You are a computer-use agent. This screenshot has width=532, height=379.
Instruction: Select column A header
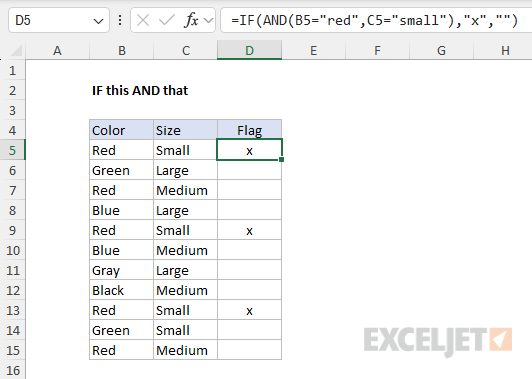(x=57, y=51)
